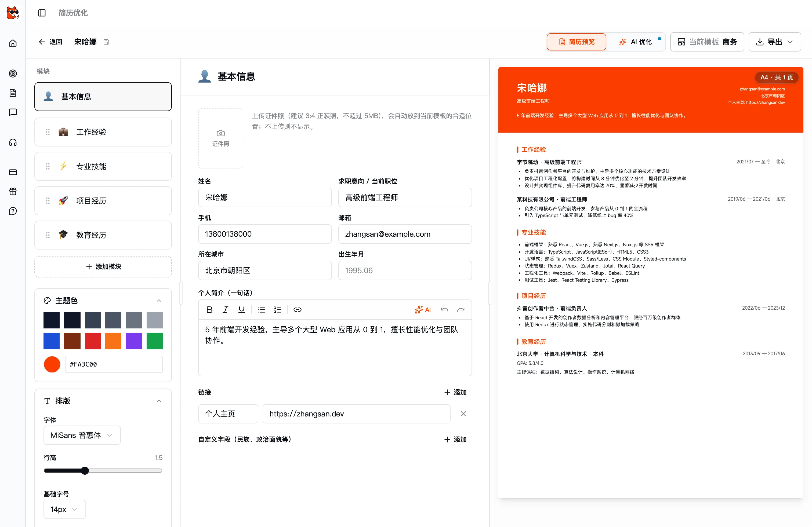The width and height of the screenshot is (812, 527).
Task: Click the 所在城市 city field
Action: click(265, 270)
